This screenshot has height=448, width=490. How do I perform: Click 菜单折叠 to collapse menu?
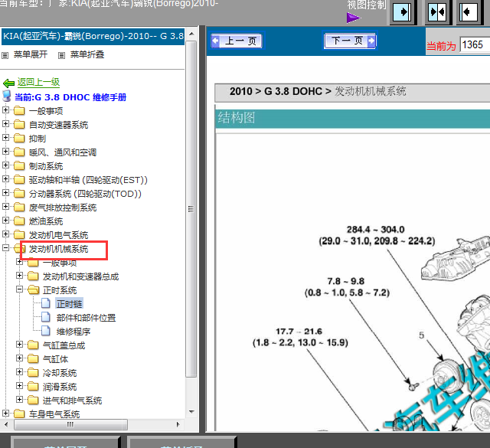(x=87, y=54)
